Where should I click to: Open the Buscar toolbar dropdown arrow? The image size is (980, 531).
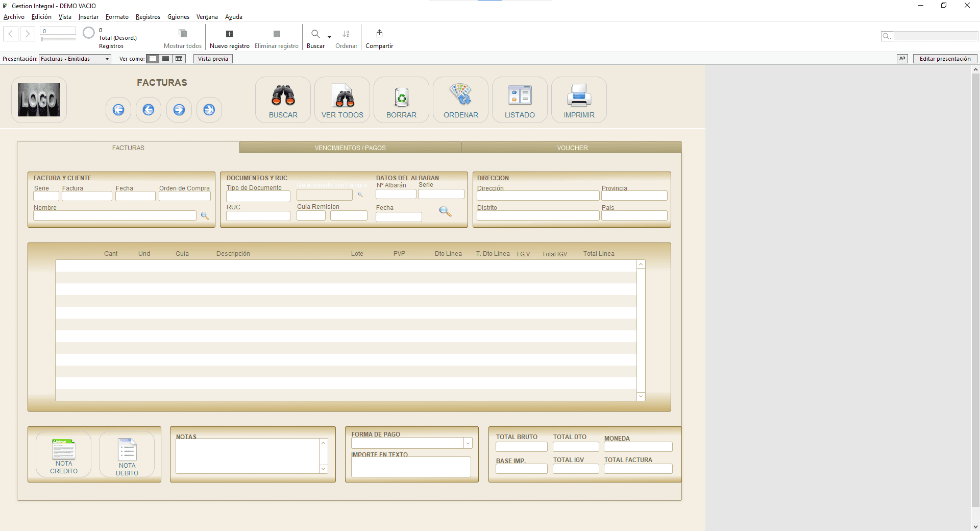click(x=329, y=37)
